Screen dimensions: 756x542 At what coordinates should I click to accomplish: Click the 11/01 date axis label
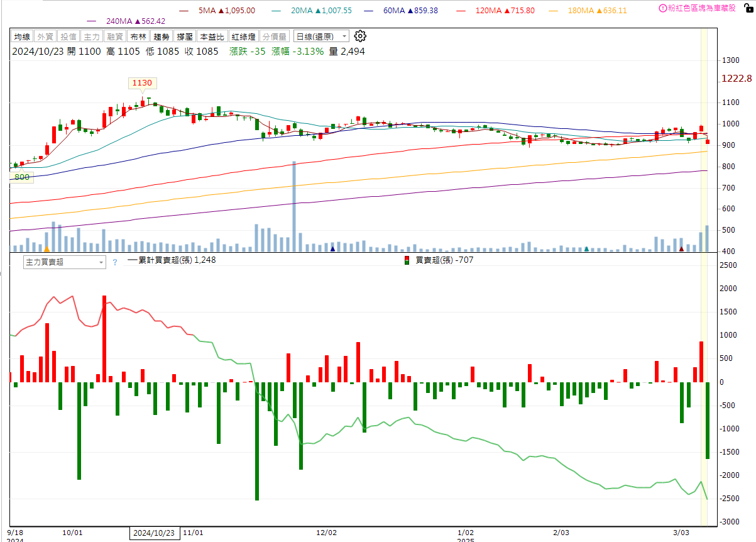click(193, 532)
